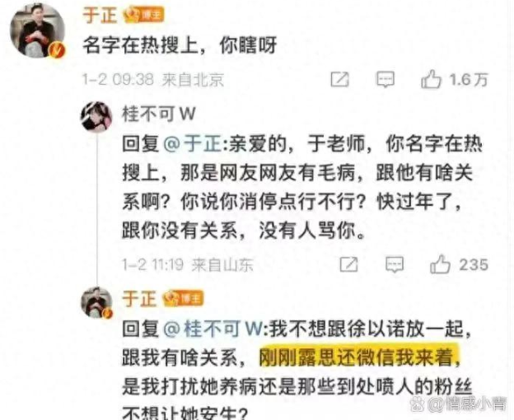The height and width of the screenshot is (420, 514).
Task: Open comment icon on 桂不可W's reply
Action: (395, 264)
